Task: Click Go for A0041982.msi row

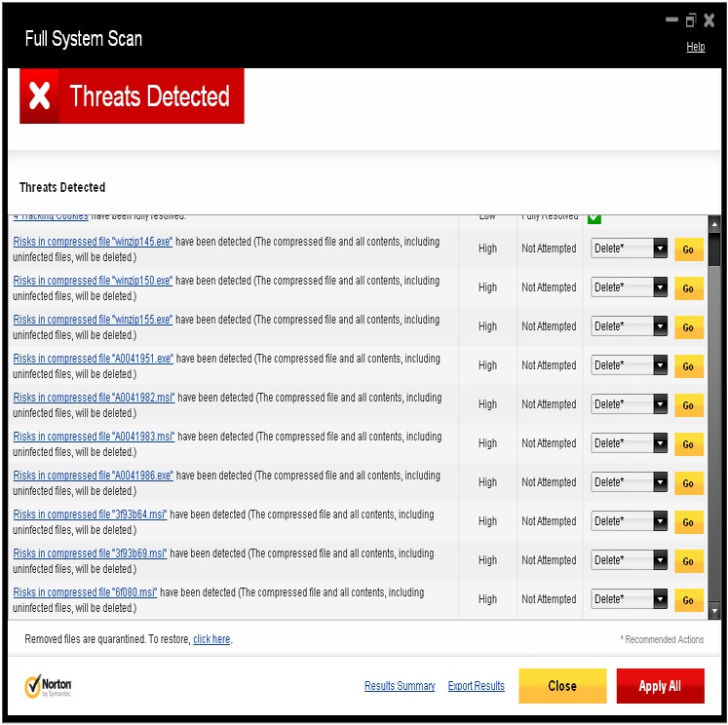Action: pyautogui.click(x=689, y=405)
